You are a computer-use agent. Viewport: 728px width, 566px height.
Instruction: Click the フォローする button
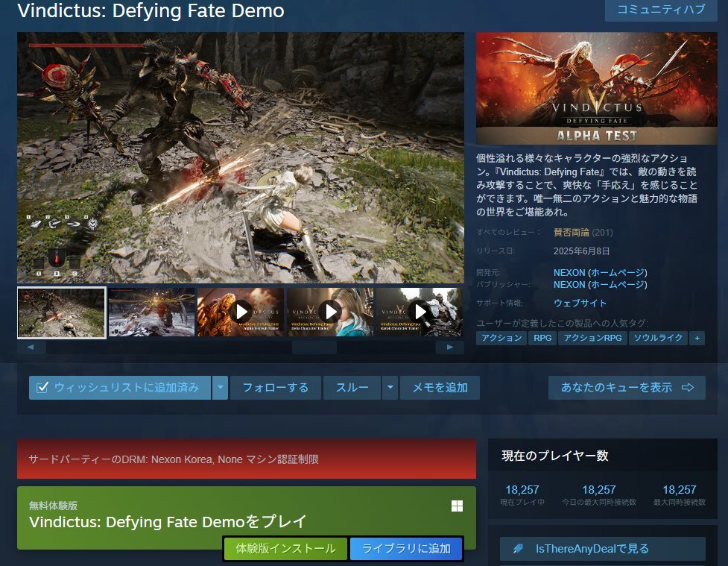click(x=275, y=388)
